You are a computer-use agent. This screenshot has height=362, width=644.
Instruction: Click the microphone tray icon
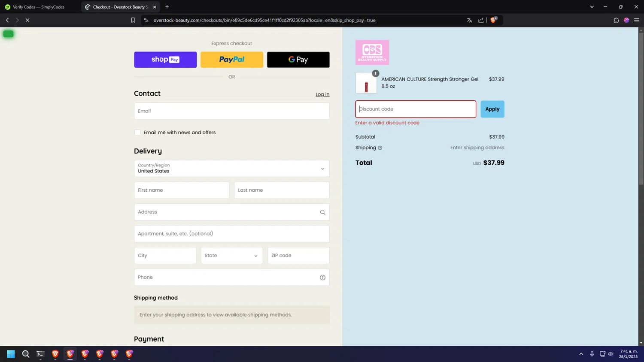tap(592, 354)
